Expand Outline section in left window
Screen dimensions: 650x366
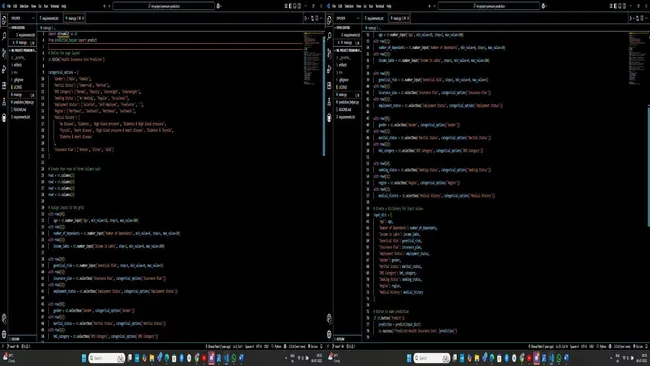click(22, 339)
